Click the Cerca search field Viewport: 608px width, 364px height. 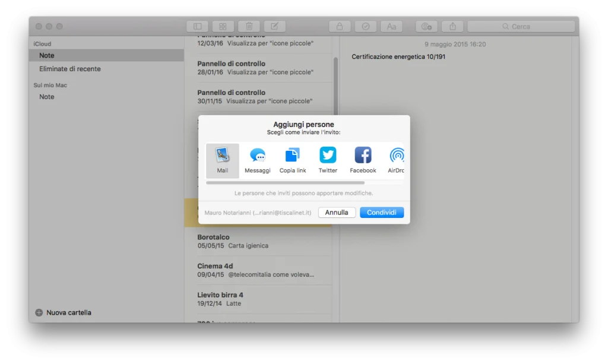pyautogui.click(x=521, y=26)
